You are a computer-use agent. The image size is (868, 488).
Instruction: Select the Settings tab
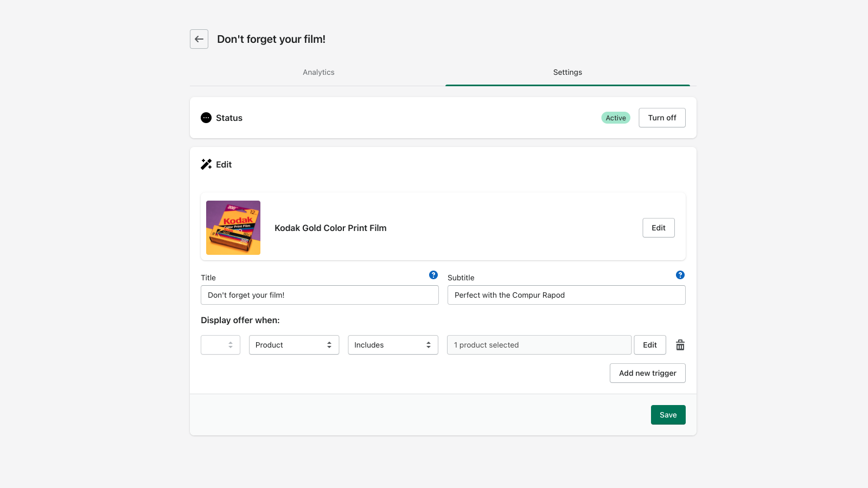tap(567, 72)
